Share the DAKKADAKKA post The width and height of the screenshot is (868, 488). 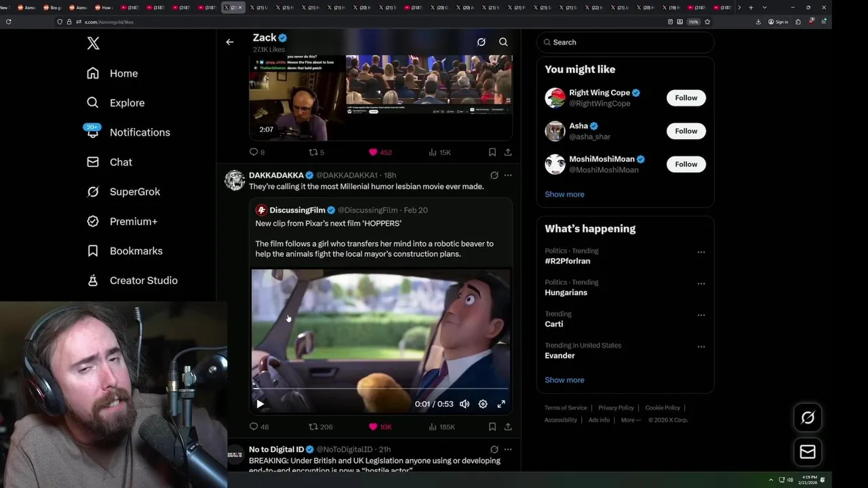508,427
